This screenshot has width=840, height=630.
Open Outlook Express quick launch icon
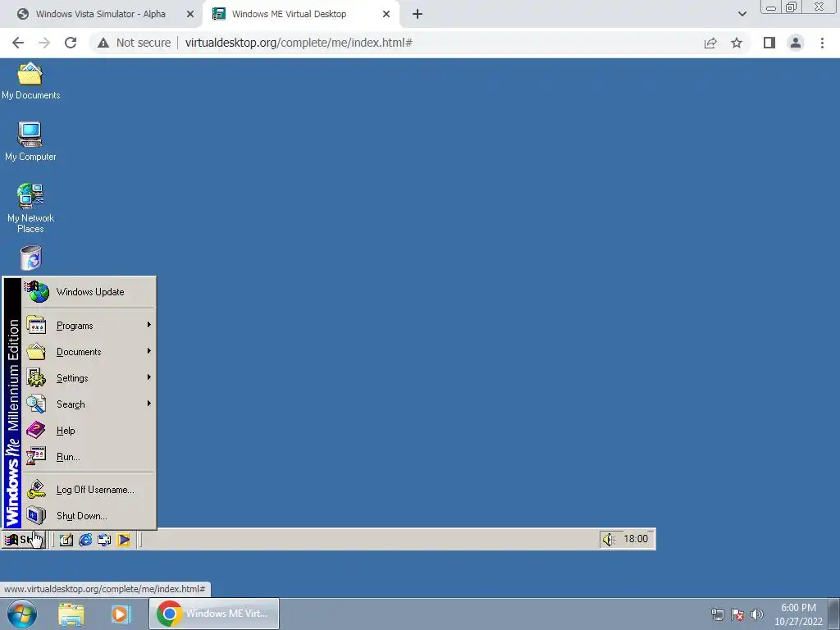[x=104, y=540]
